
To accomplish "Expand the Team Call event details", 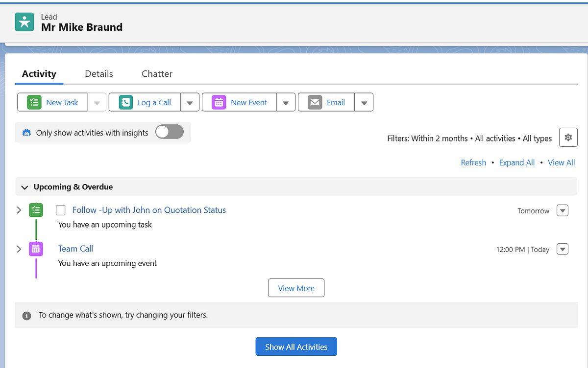I will coord(19,249).
